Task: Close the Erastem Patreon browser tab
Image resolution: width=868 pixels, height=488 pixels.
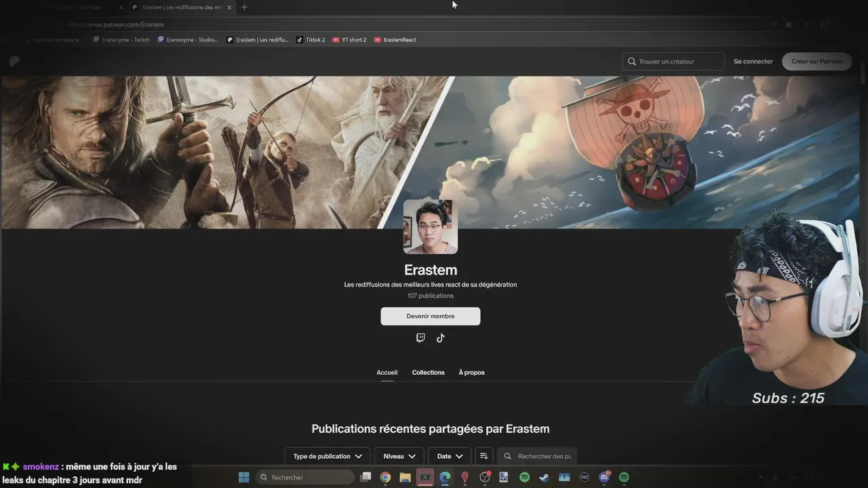Action: (x=229, y=7)
